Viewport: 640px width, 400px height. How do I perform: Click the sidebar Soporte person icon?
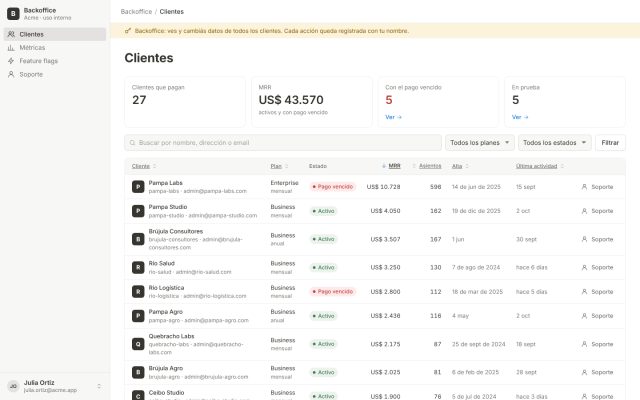11,74
